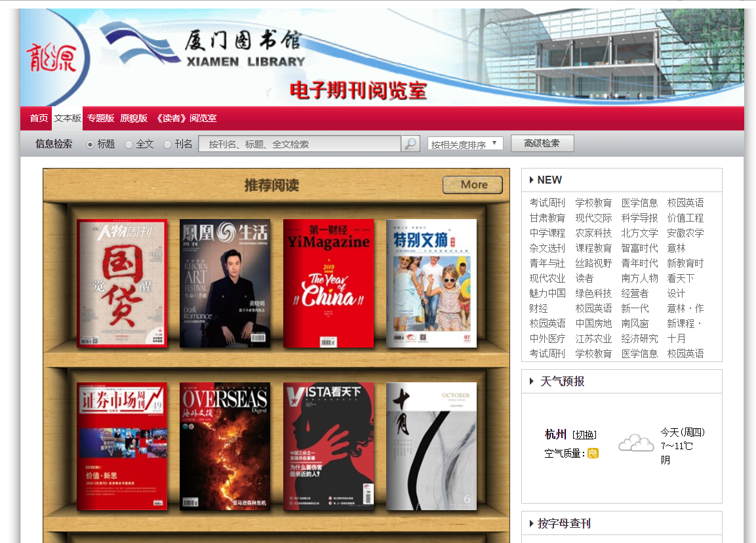This screenshot has width=756, height=543.
Task: Switch to the 原貌版 tab
Action: click(x=134, y=118)
